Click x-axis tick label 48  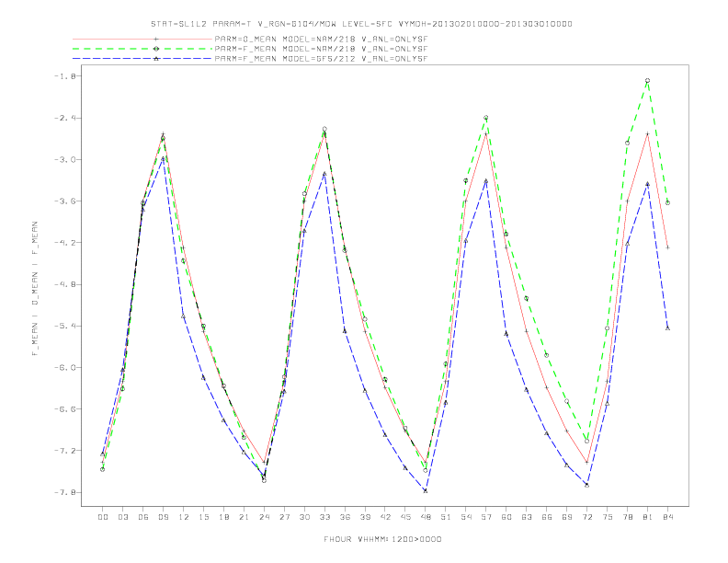tap(426, 517)
